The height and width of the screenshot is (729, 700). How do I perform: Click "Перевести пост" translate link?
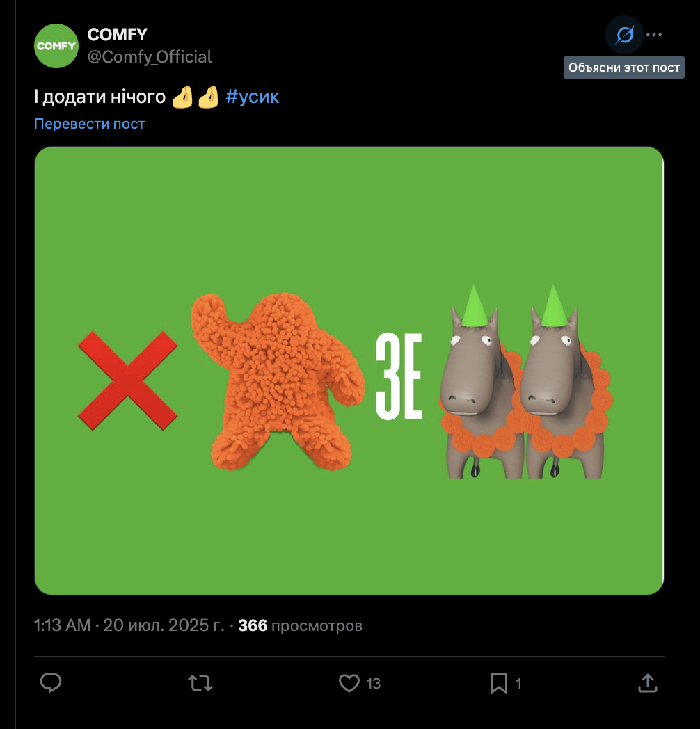(89, 124)
